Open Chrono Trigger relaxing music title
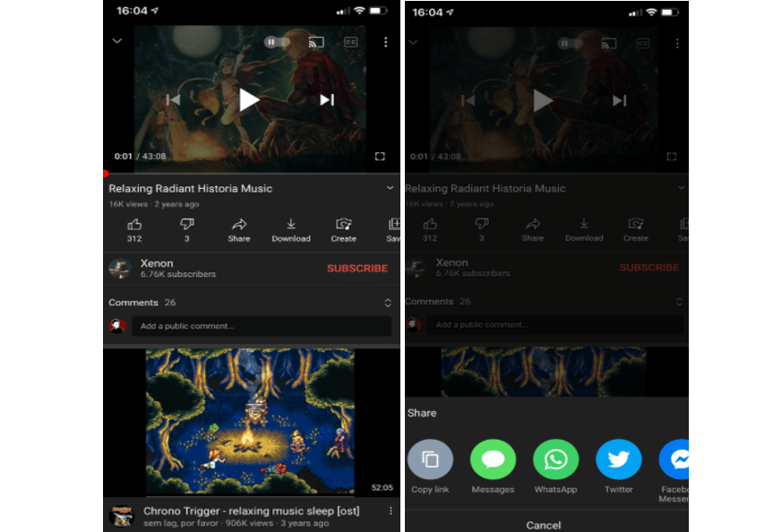Image resolution: width=773 pixels, height=532 pixels. pyautogui.click(x=252, y=511)
